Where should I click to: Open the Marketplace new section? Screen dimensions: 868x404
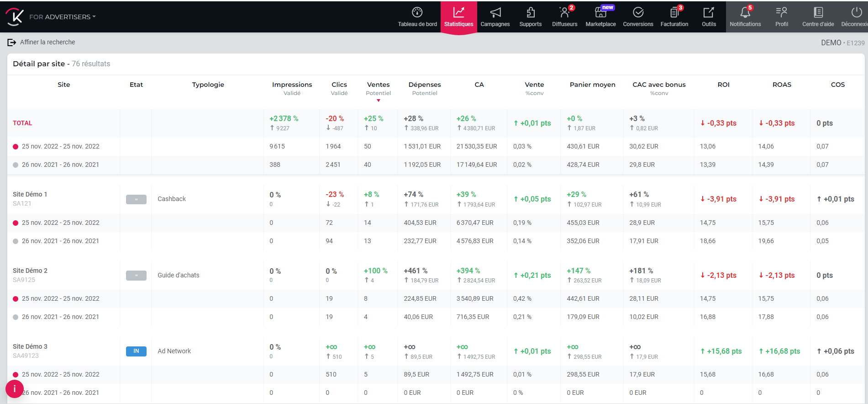[x=600, y=16]
